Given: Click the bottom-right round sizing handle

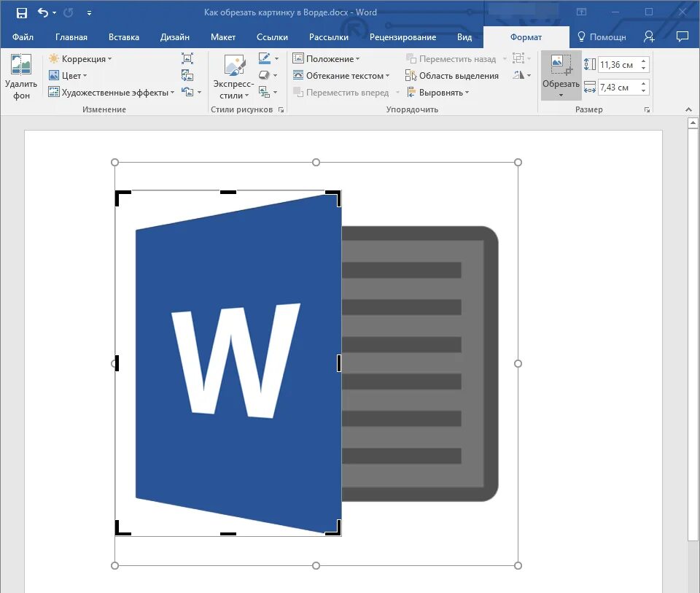Looking at the screenshot, I should [518, 566].
